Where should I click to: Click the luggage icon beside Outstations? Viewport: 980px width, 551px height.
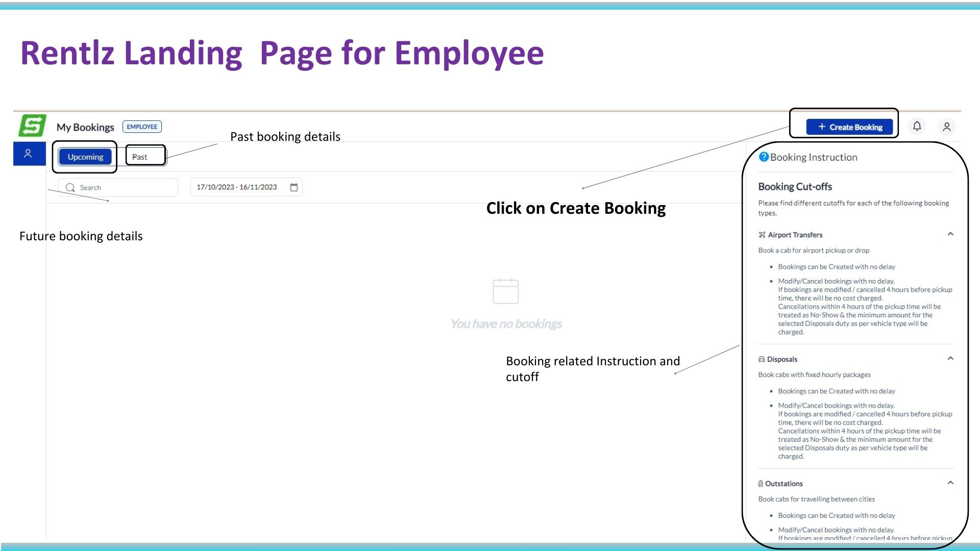click(761, 484)
